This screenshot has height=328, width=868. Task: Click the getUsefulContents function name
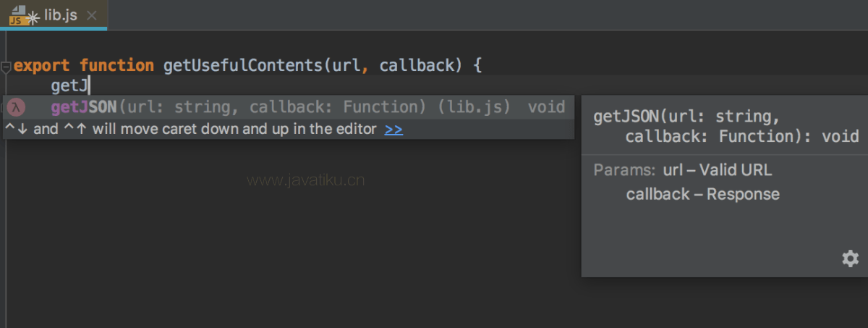(243, 66)
